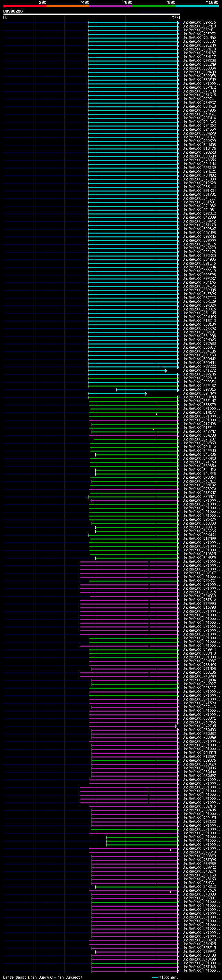Click the UniRef100_B4UWD8 label

pyautogui.click(x=199, y=145)
